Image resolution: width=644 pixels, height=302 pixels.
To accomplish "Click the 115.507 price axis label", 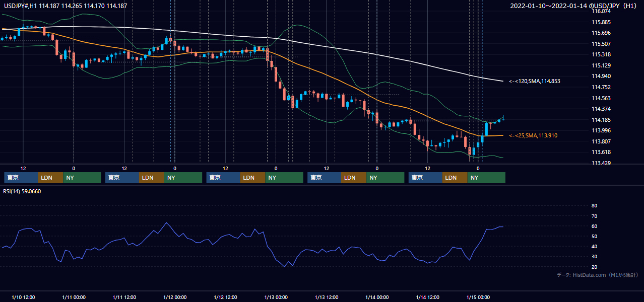I will click(x=601, y=44).
